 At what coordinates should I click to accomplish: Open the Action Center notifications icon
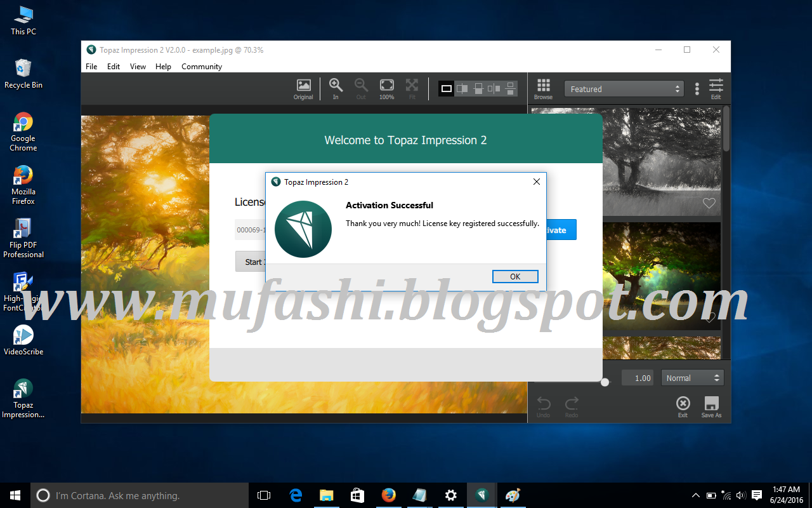(757, 495)
